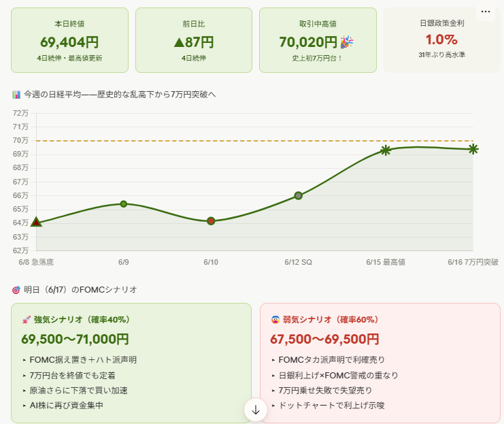Click the bearish range 67,500〜69,500円
504x424 pixels.
click(x=324, y=340)
